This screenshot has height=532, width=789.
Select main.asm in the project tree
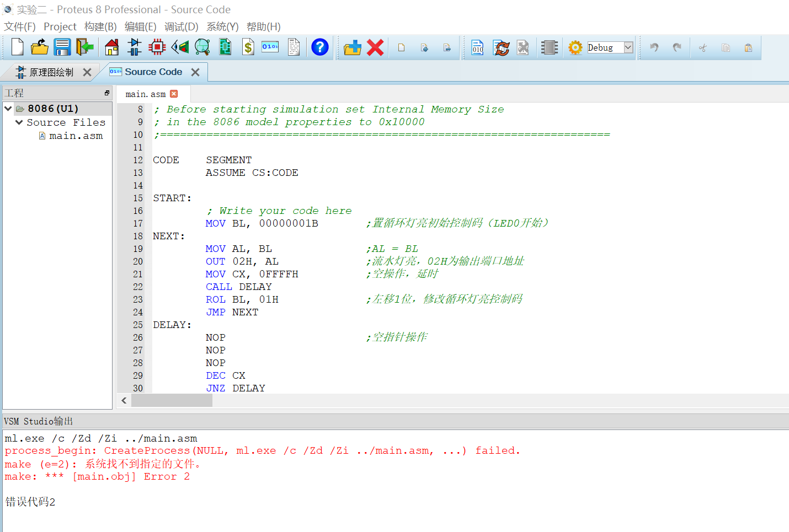pos(76,136)
